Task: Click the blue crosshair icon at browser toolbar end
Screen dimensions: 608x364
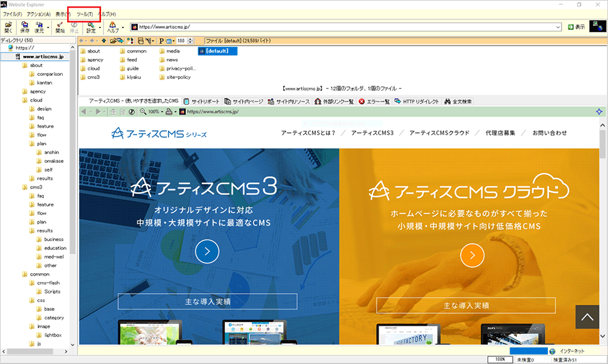Action: pyautogui.click(x=599, y=112)
